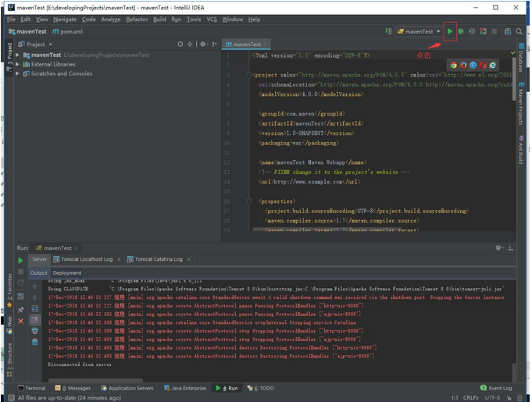Expand the mavenTest project tree node

click(x=18, y=55)
